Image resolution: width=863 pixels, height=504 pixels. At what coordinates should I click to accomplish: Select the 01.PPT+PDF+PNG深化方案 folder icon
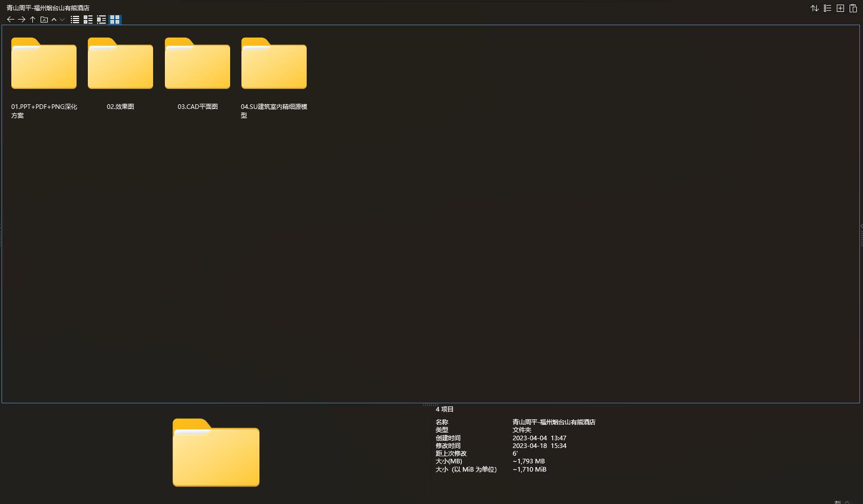pos(44,63)
